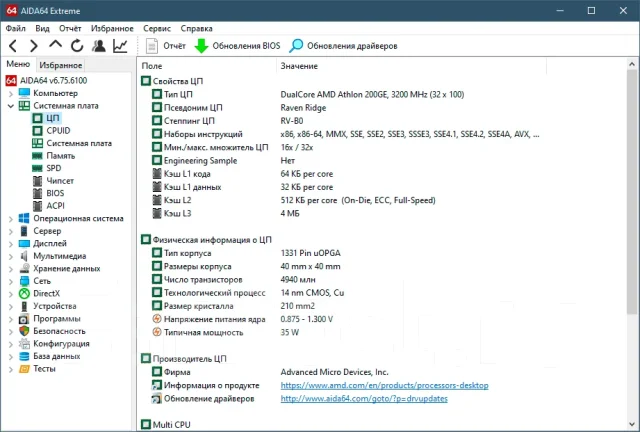Expand the Сервер node chevron
Screen dimensions: 640x432
[x=11, y=231]
